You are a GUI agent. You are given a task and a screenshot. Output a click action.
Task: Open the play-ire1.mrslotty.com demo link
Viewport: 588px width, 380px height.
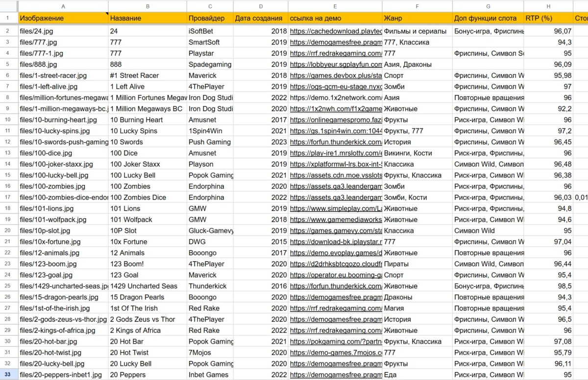click(336, 153)
